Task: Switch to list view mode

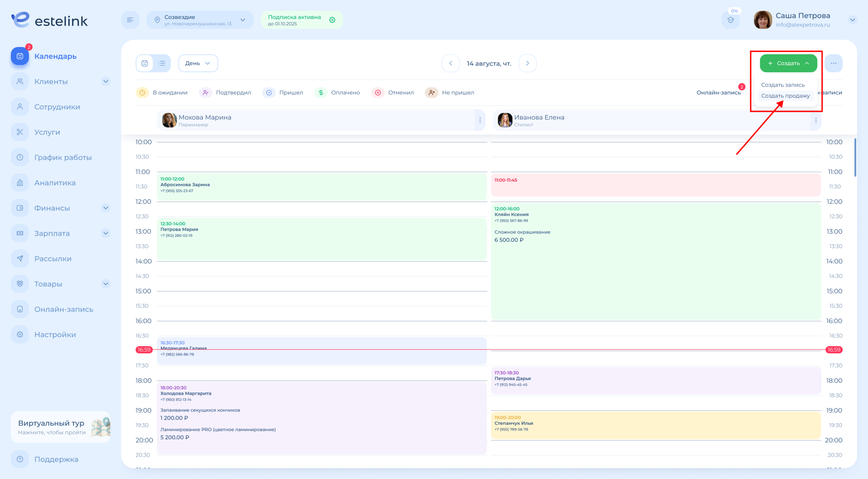Action: (162, 63)
